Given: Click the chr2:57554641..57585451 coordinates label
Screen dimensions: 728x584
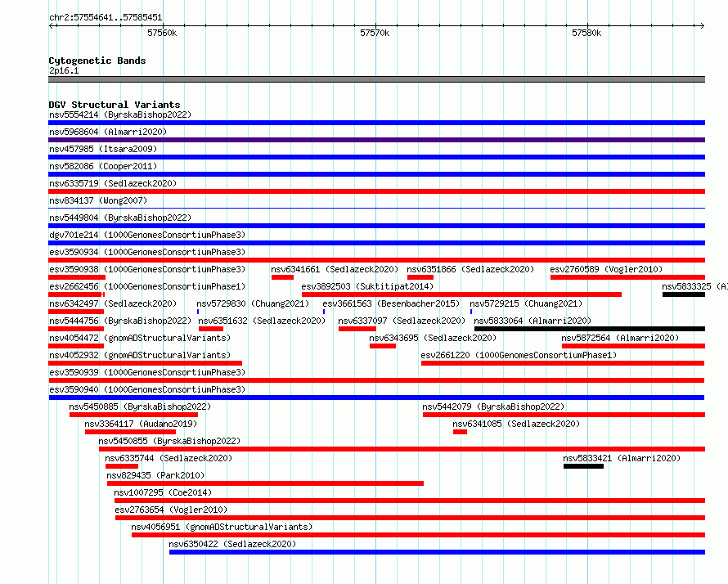Looking at the screenshot, I should tap(106, 18).
